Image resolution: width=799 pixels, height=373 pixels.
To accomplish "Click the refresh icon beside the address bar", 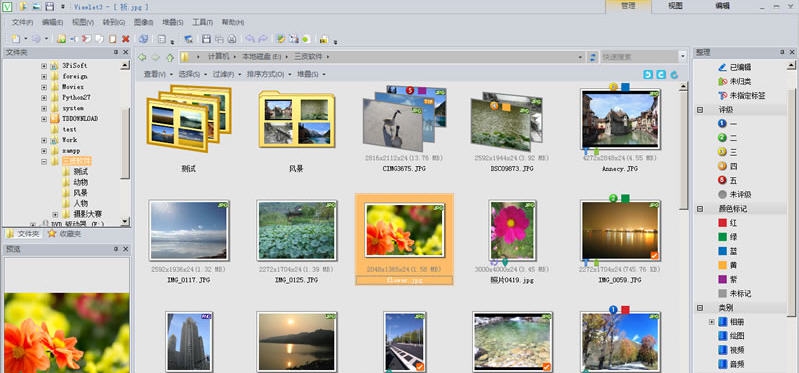I will click(593, 57).
